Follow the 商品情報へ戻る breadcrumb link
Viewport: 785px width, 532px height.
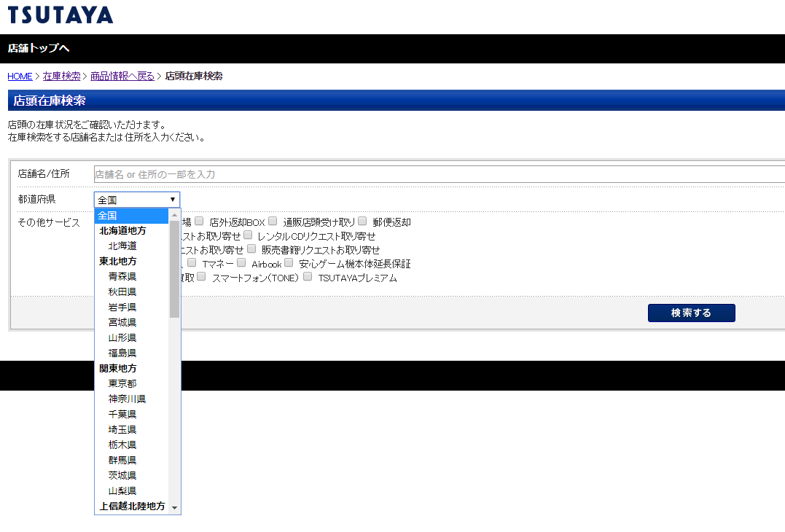point(122,76)
